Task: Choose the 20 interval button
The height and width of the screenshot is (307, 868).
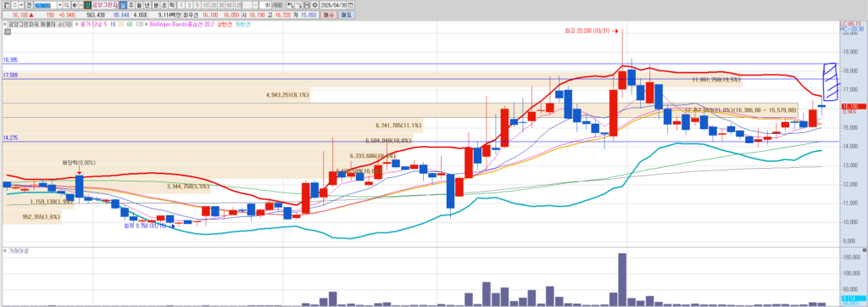Action: coord(214,5)
